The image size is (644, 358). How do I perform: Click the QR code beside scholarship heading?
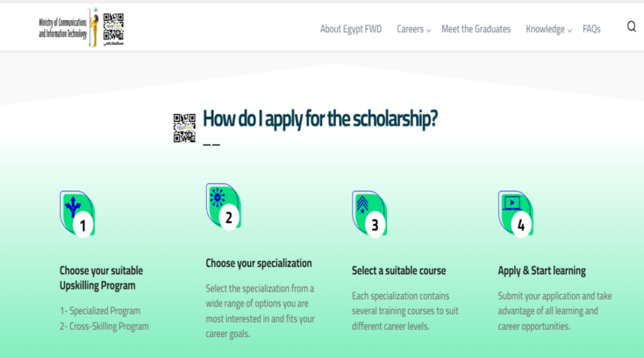pyautogui.click(x=184, y=128)
